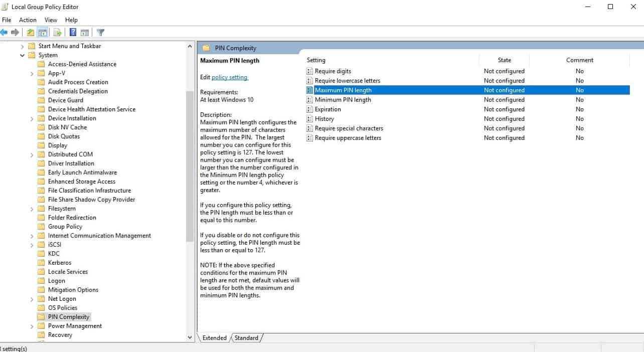Collapse the System tree node
Image resolution: width=644 pixels, height=352 pixels.
click(23, 55)
